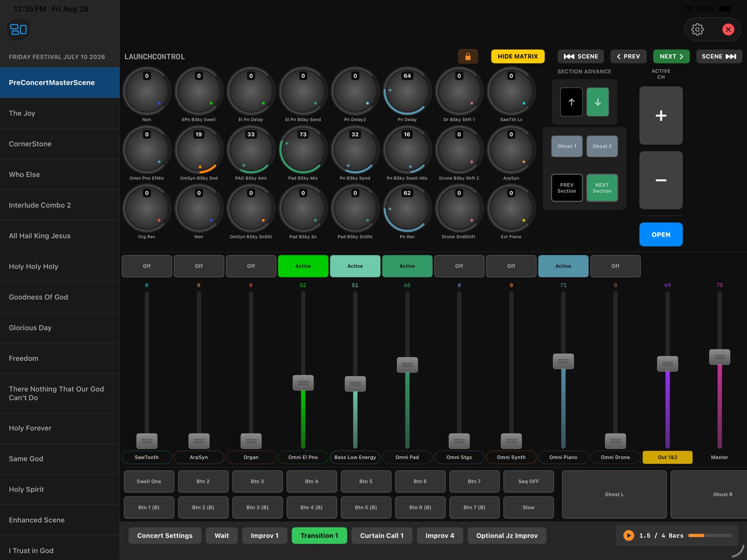
Task: Click Btn 6 button
Action: 420,482
